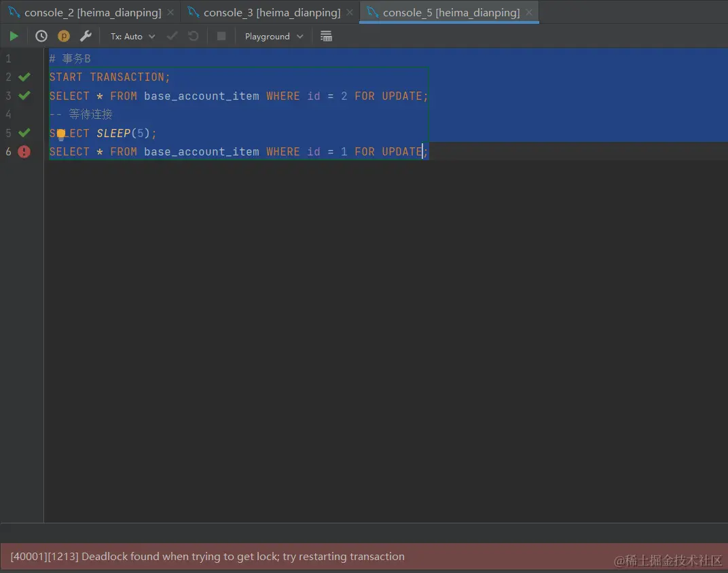This screenshot has width=728, height=573.
Task: Rollback transaction undo icon
Action: tap(194, 36)
